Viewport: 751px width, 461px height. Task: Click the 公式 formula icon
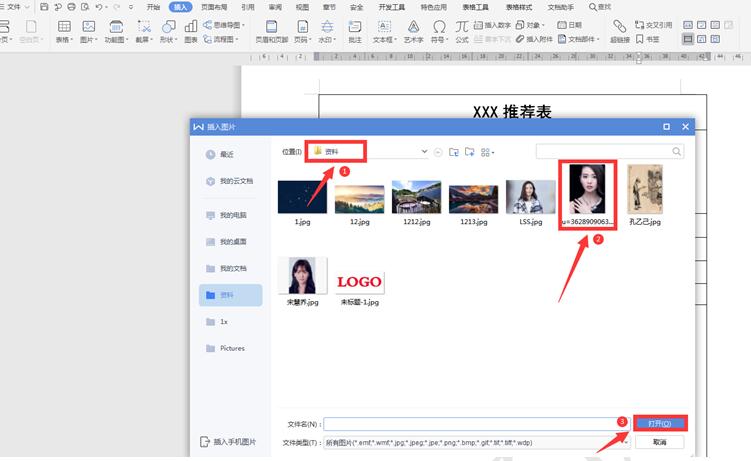pyautogui.click(x=462, y=32)
